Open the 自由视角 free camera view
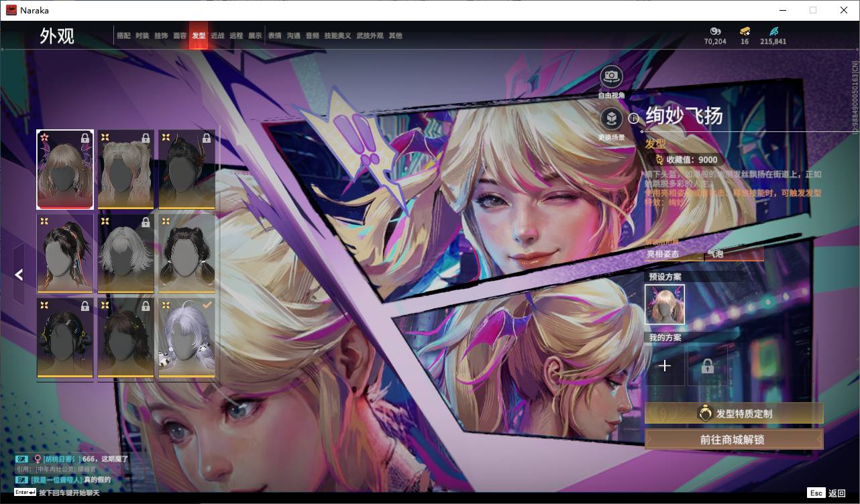This screenshot has height=504, width=860. [x=611, y=76]
